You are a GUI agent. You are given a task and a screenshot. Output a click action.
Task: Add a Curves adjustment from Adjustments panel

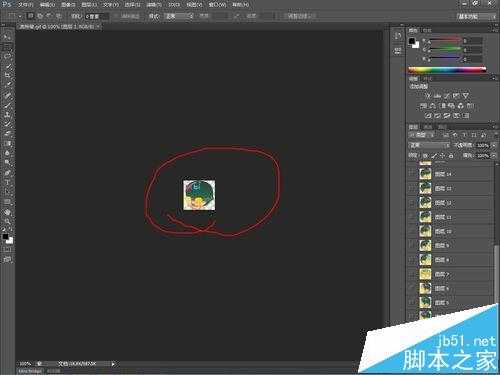tap(447, 96)
